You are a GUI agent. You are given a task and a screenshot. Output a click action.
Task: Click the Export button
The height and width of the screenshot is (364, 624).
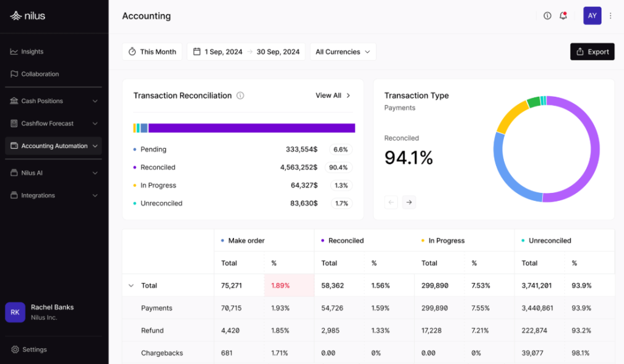(592, 52)
